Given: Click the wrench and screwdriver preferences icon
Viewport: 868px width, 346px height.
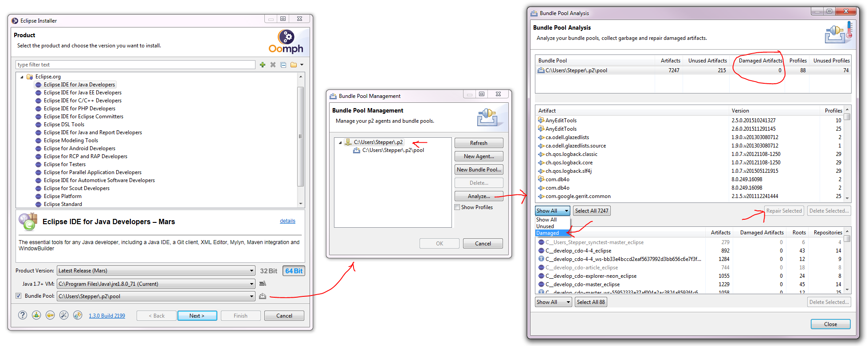Looking at the screenshot, I should (64, 315).
